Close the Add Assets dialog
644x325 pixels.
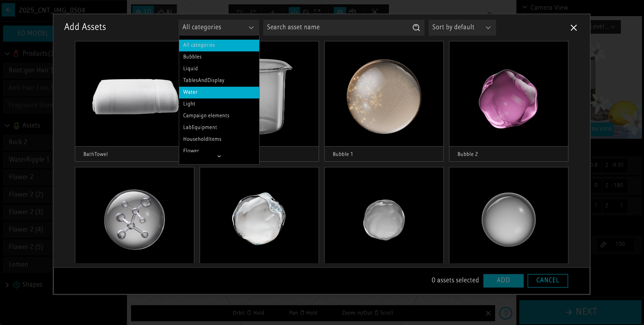click(574, 28)
